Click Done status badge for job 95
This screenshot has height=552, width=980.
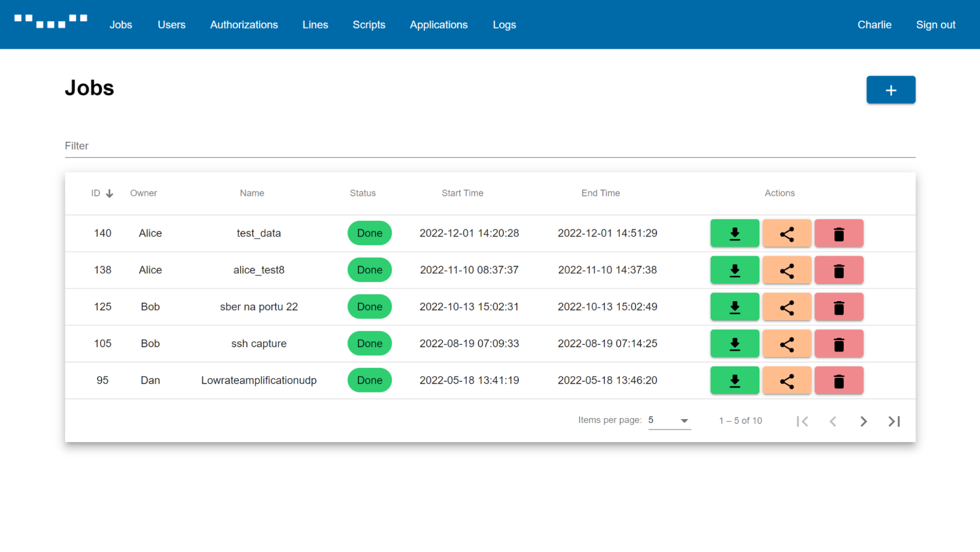click(x=369, y=380)
